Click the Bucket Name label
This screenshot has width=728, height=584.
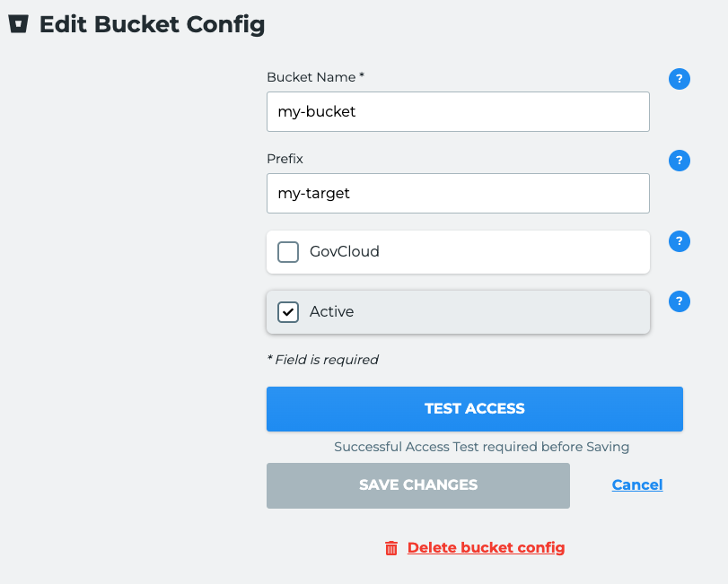(315, 77)
